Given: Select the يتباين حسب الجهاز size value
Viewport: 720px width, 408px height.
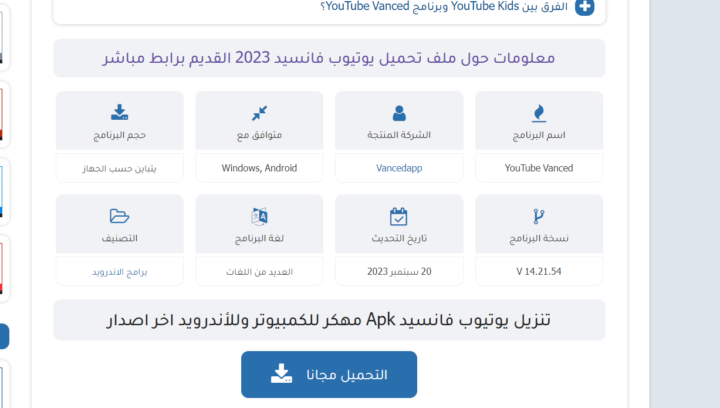Looking at the screenshot, I should point(119,168).
